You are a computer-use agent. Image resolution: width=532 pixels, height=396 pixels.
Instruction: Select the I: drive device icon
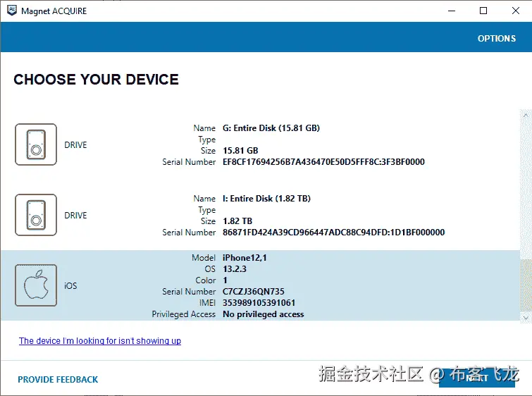(36, 215)
